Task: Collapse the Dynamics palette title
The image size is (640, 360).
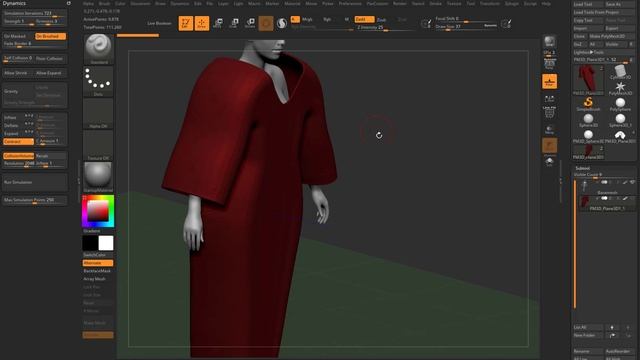Action: point(14,3)
